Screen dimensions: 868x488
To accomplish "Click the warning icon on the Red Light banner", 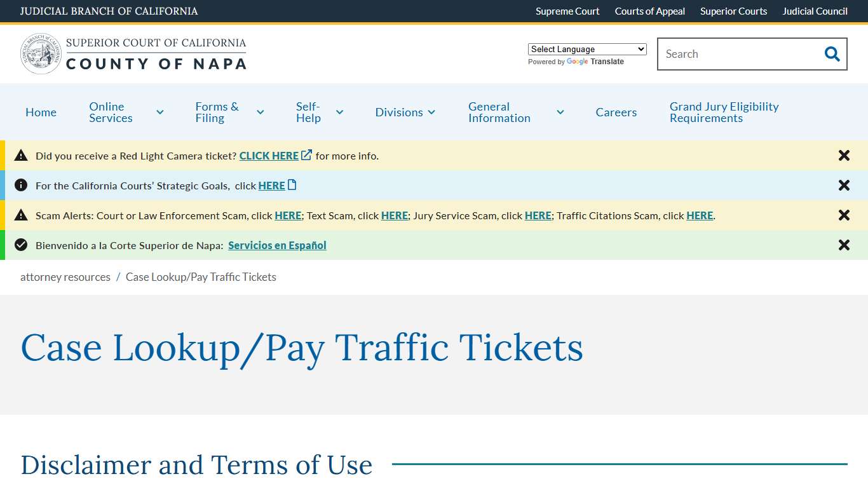I will [x=21, y=155].
